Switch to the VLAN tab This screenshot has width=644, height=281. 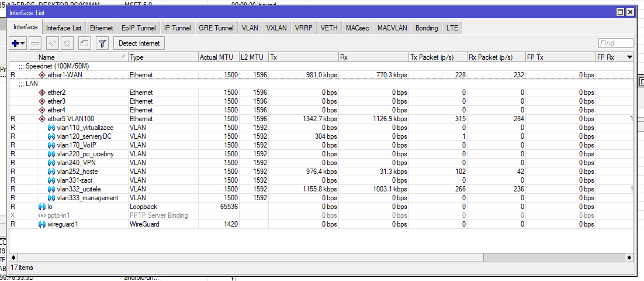250,28
